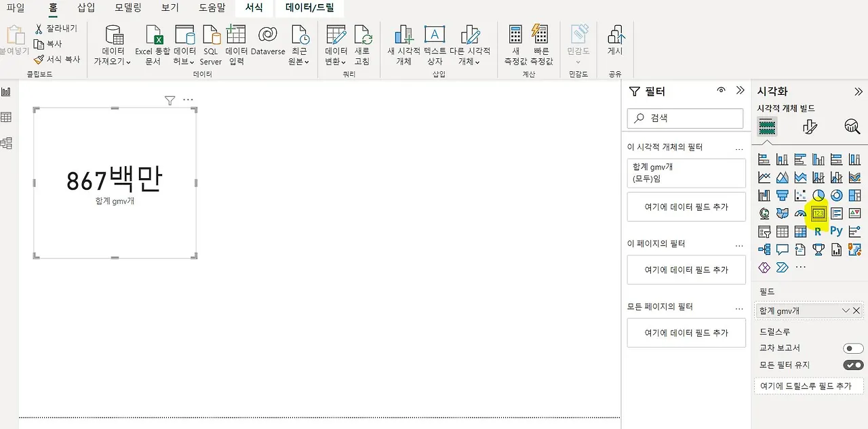
Task: Choose the line chart visual
Action: coord(764,178)
